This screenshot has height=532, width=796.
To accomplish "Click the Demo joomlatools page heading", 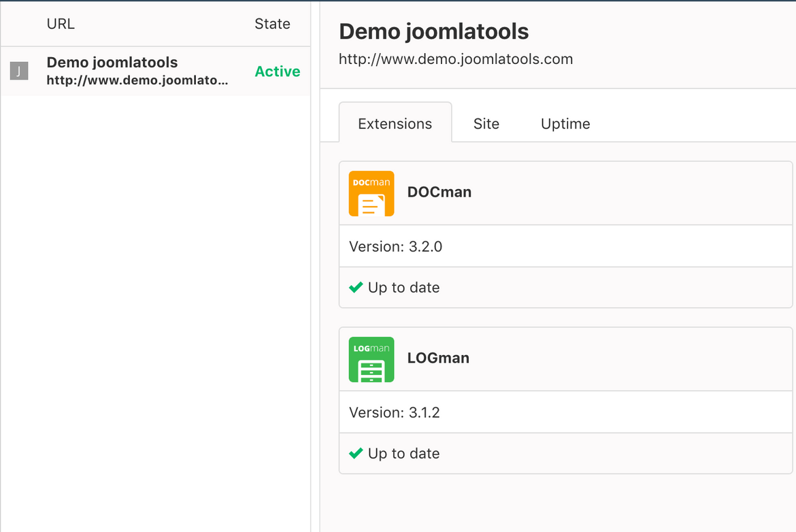I will 433,31.
